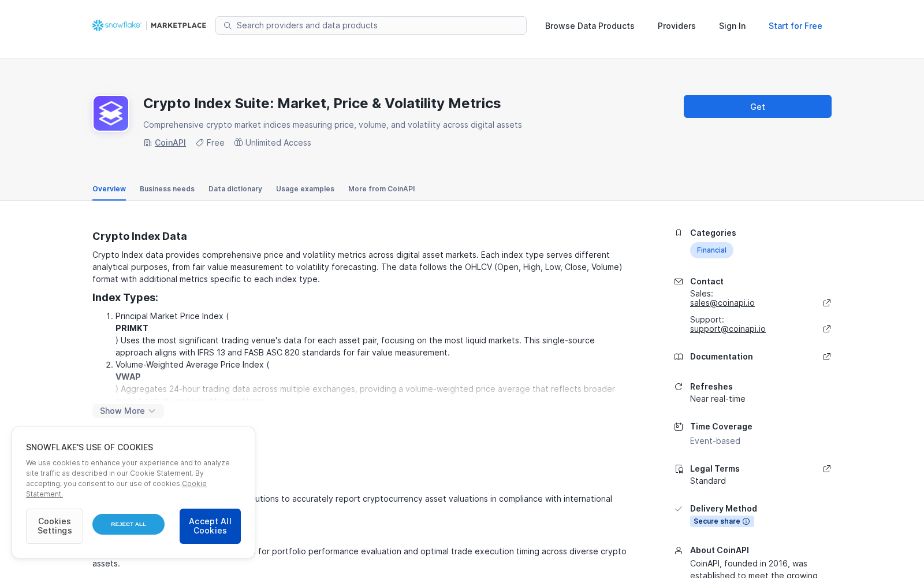The height and width of the screenshot is (578, 924).
Task: Click the search magnifier icon
Action: coord(228,25)
